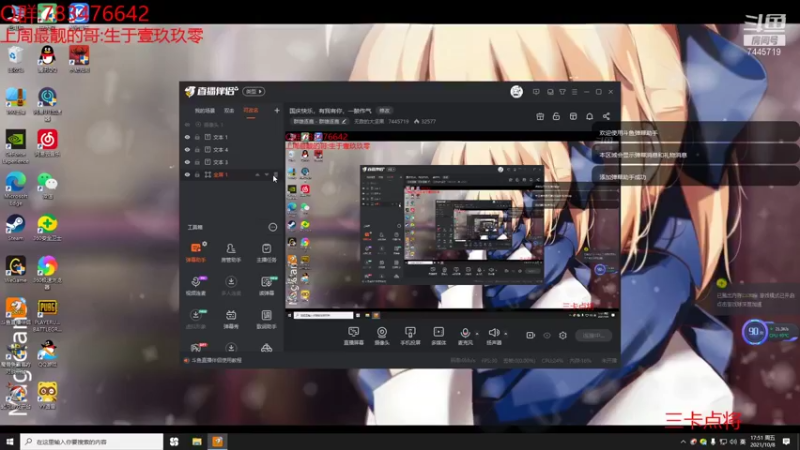This screenshot has height=450, width=800.
Task: Hide the 文本 3 source
Action: pyautogui.click(x=187, y=162)
